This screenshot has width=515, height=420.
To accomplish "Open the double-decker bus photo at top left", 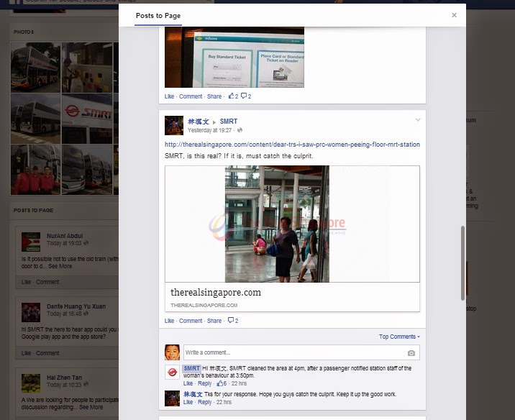I will [35, 68].
